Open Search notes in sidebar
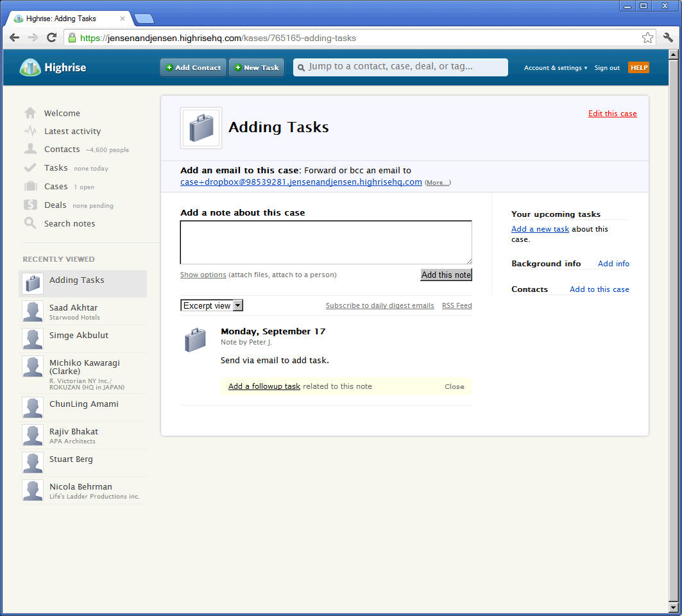This screenshot has height=616, width=682. click(69, 223)
